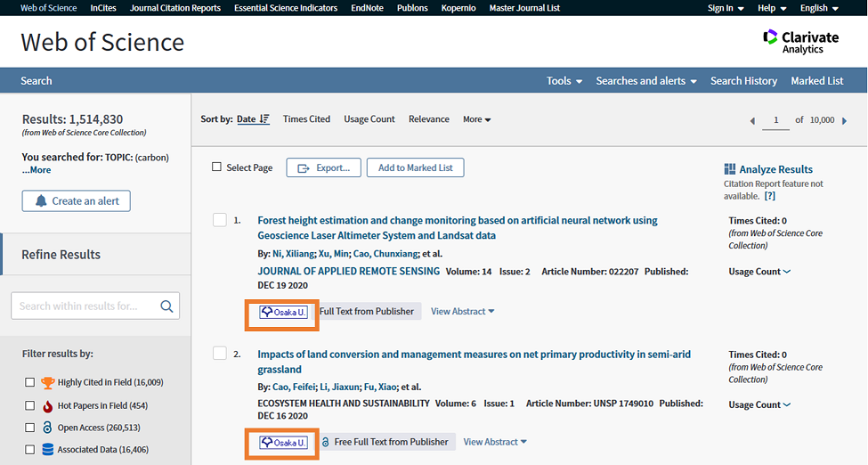Enable Highly Cited in Field filter
The height and width of the screenshot is (465, 868).
pyautogui.click(x=30, y=382)
